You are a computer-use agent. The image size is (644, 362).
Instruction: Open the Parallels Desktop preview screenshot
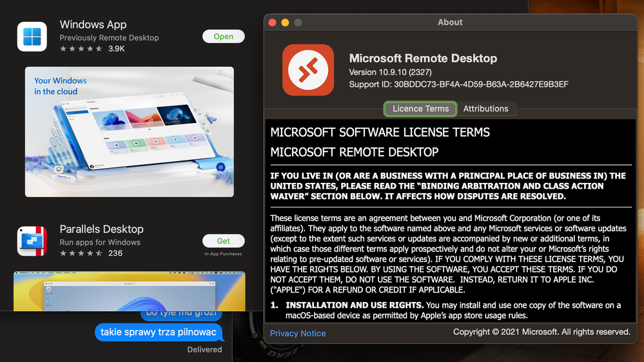[130, 291]
